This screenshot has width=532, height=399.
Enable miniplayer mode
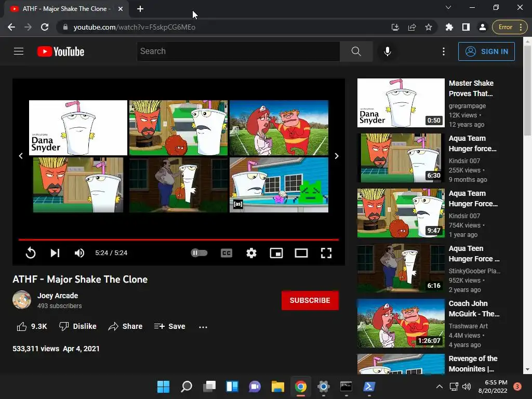click(276, 253)
